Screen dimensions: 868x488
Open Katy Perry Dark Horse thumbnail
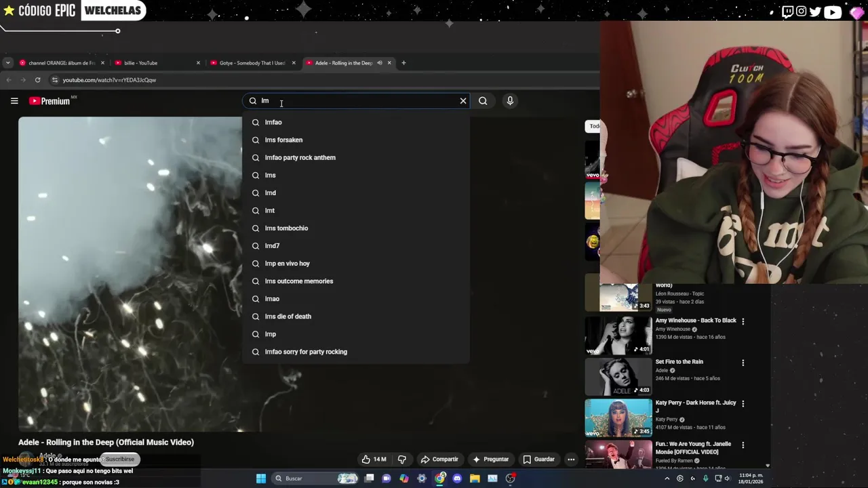point(618,418)
